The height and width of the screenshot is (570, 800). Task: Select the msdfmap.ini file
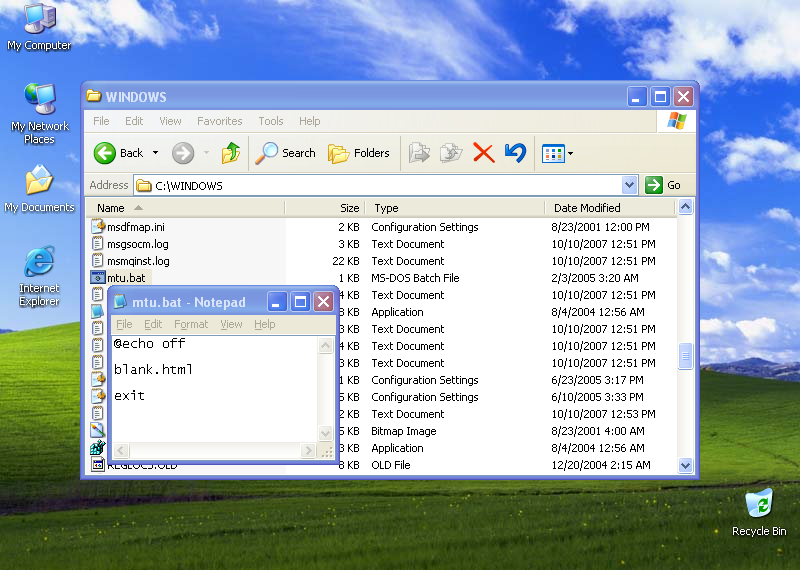click(136, 227)
